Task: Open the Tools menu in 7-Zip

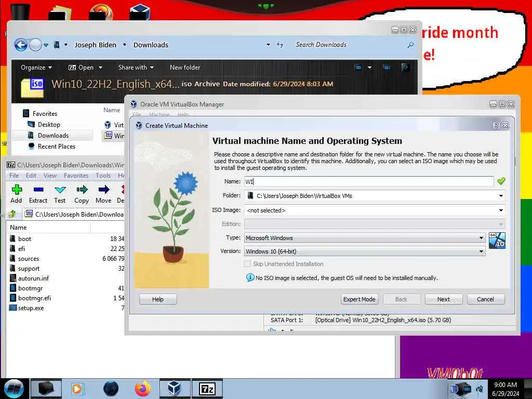Action: (103, 176)
